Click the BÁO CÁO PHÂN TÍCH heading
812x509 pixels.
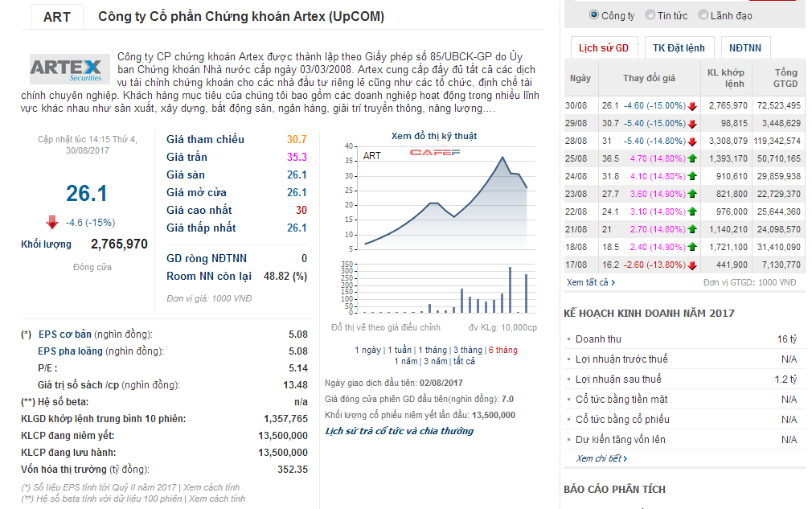615,490
